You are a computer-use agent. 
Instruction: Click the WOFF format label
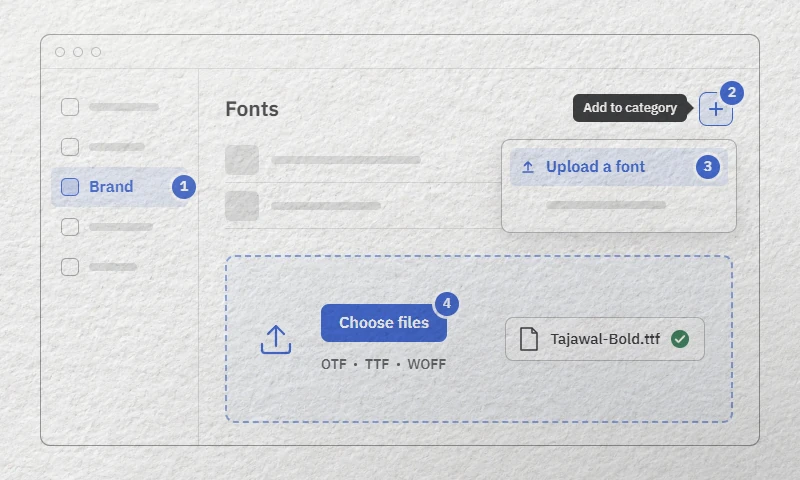click(x=427, y=364)
